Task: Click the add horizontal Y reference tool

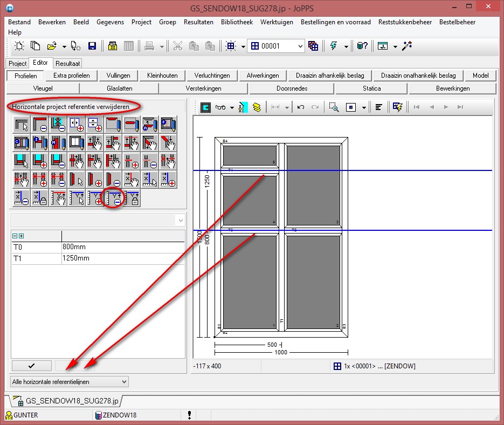Action: pyautogui.click(x=95, y=197)
